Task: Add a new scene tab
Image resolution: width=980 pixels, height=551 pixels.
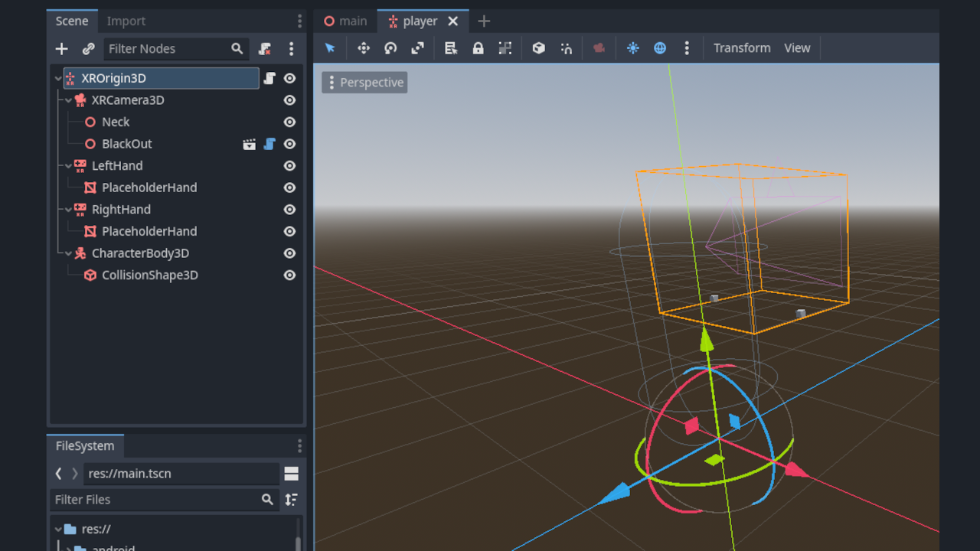Action: click(x=483, y=21)
